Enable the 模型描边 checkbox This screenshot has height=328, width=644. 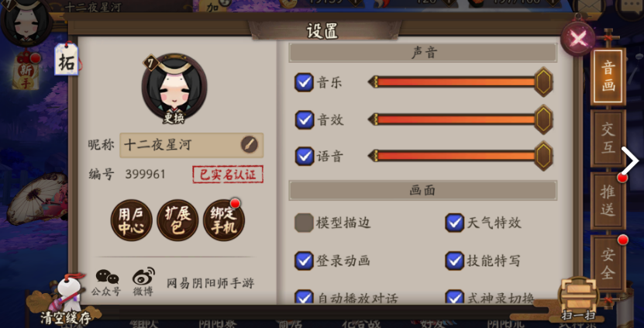coord(304,223)
